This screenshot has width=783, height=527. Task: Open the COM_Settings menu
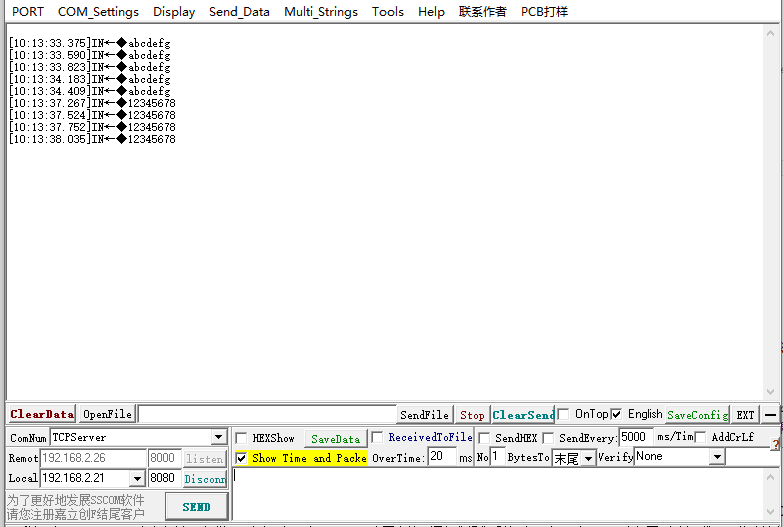(98, 12)
